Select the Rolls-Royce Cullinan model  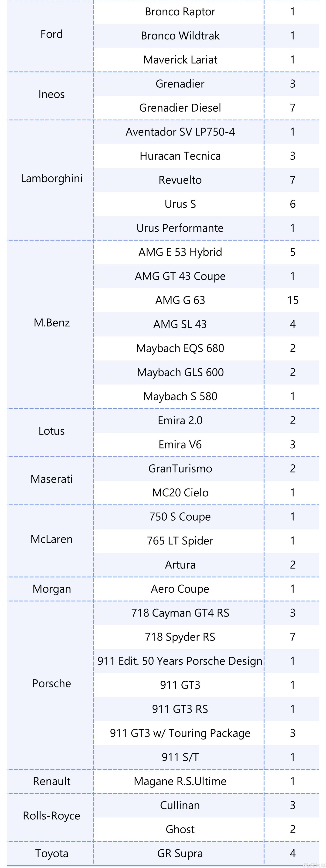click(180, 805)
